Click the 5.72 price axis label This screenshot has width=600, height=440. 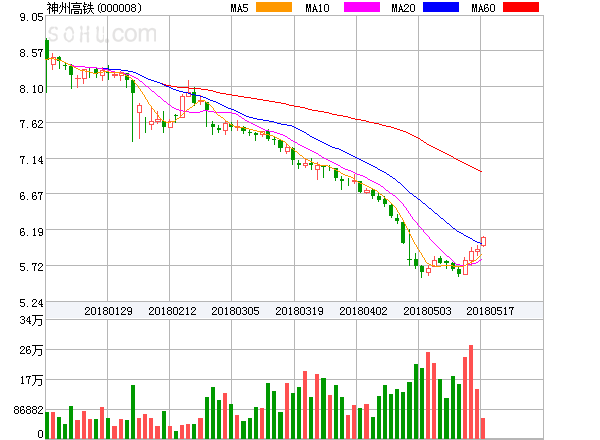click(31, 267)
